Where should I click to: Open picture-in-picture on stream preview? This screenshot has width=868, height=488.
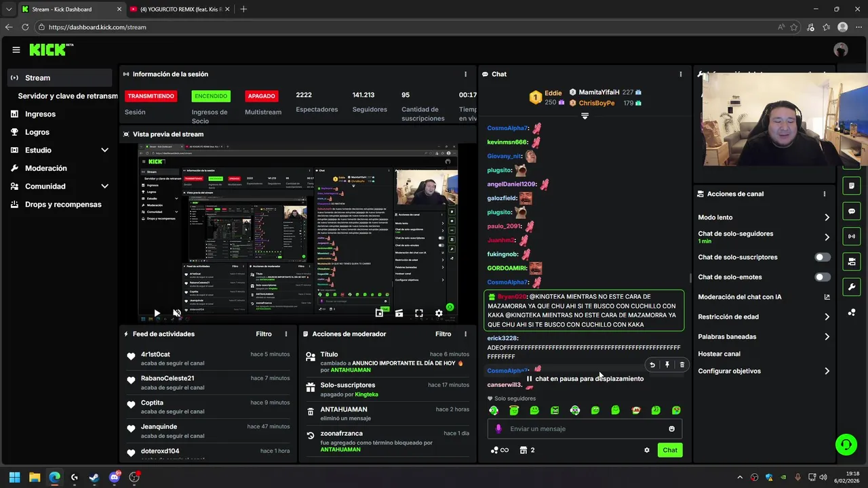coord(379,313)
